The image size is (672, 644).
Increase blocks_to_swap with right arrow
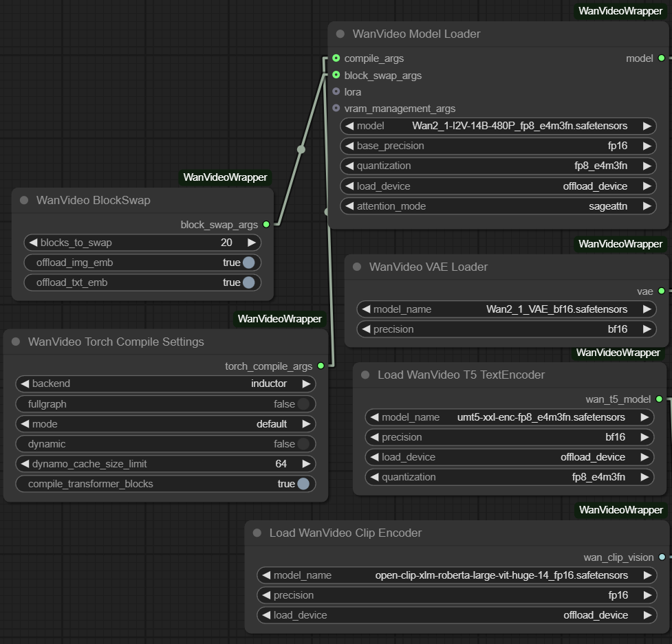(x=252, y=243)
